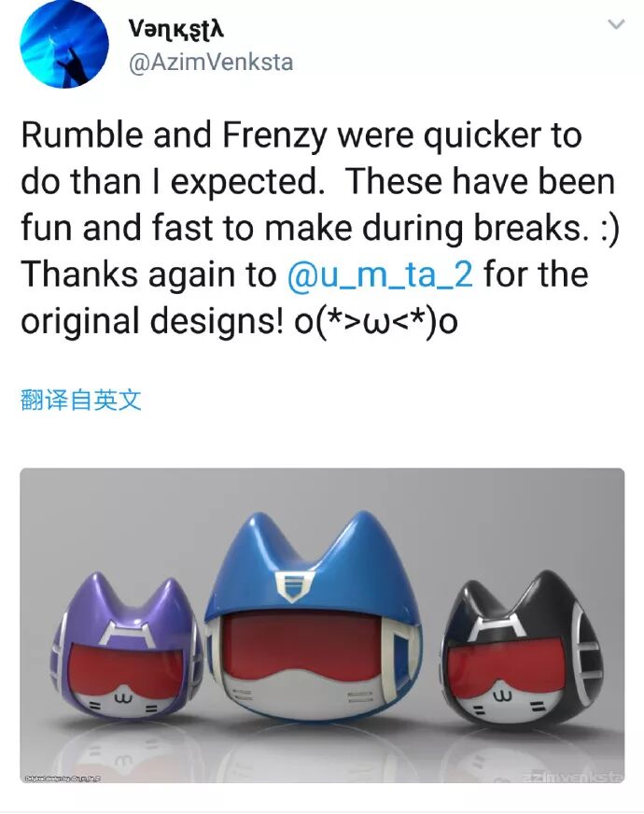
Task: Open the @u_m_ta_2 mention link
Action: (x=380, y=274)
